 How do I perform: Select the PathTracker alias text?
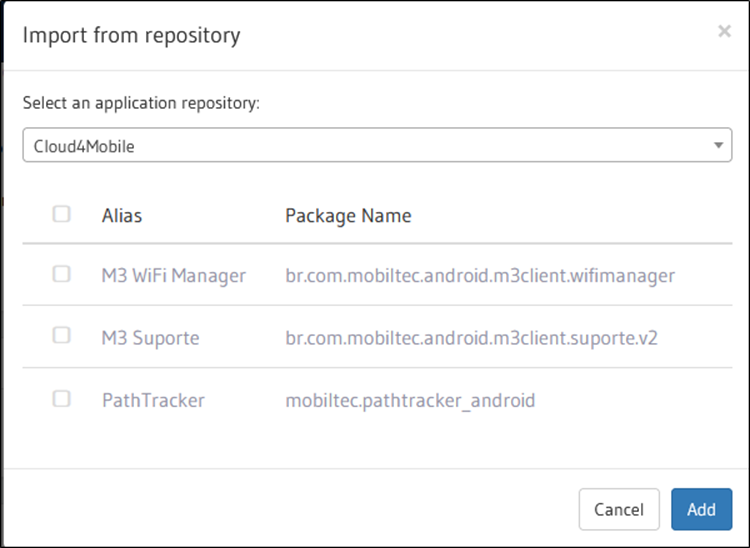tap(153, 400)
